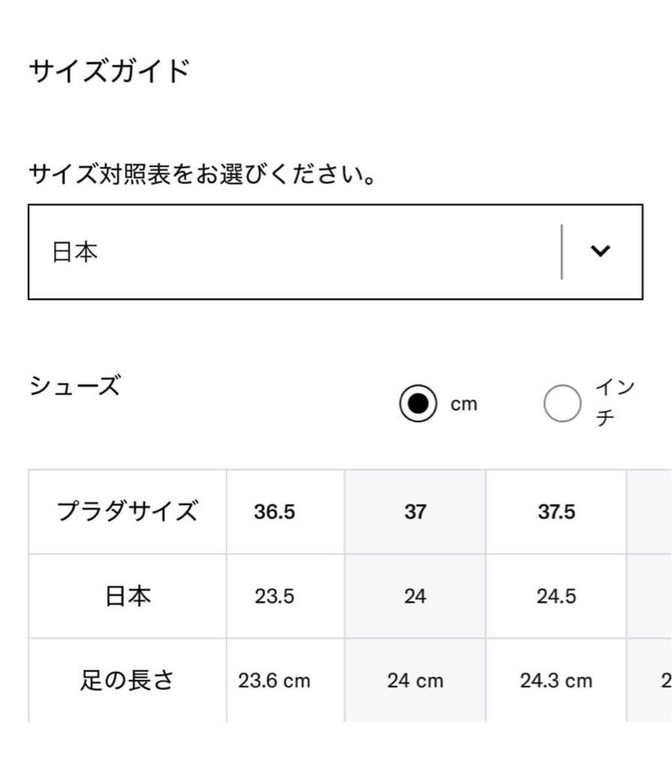Click the 24.3 cm foot length cell
The height and width of the screenshot is (784, 672).
point(556,681)
